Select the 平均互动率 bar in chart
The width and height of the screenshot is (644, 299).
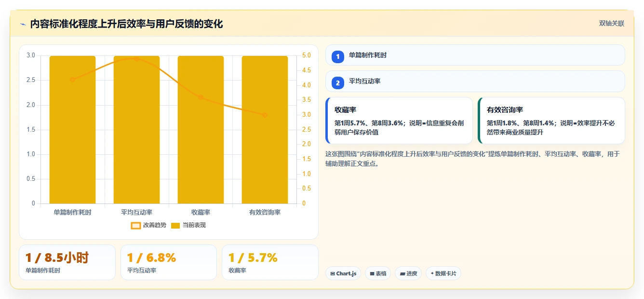[136, 130]
